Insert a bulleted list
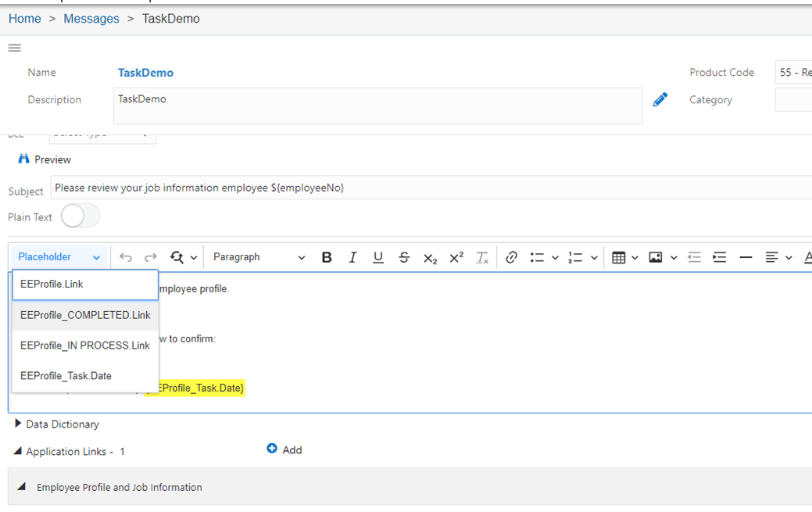 pyautogui.click(x=537, y=257)
